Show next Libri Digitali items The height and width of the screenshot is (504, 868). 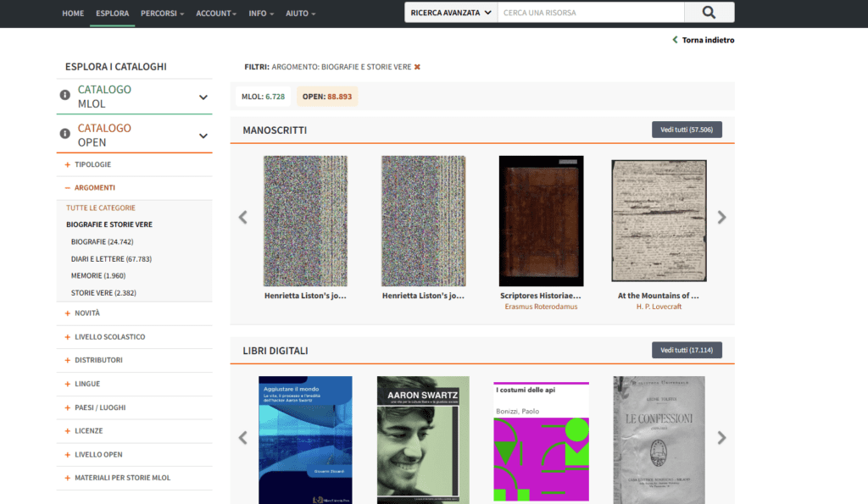pos(721,438)
